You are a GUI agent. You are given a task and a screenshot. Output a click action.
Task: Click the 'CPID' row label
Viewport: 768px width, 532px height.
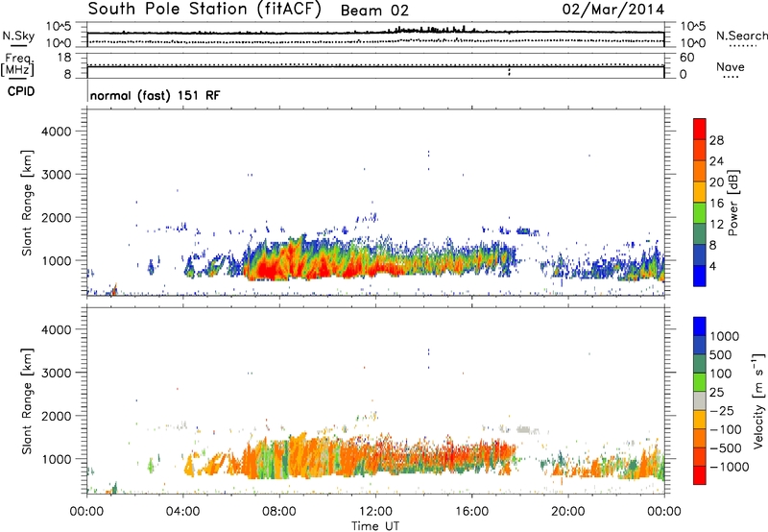point(21,91)
